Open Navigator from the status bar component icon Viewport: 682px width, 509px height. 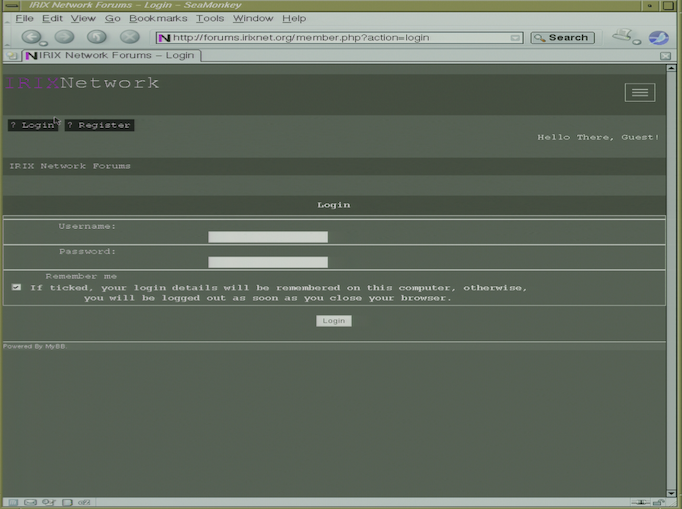(13, 502)
